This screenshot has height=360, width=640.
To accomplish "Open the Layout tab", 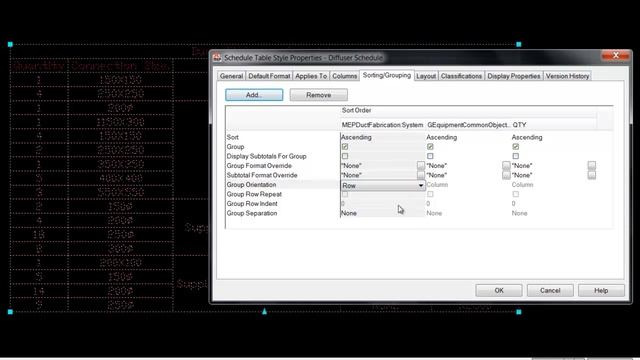I will [426, 76].
